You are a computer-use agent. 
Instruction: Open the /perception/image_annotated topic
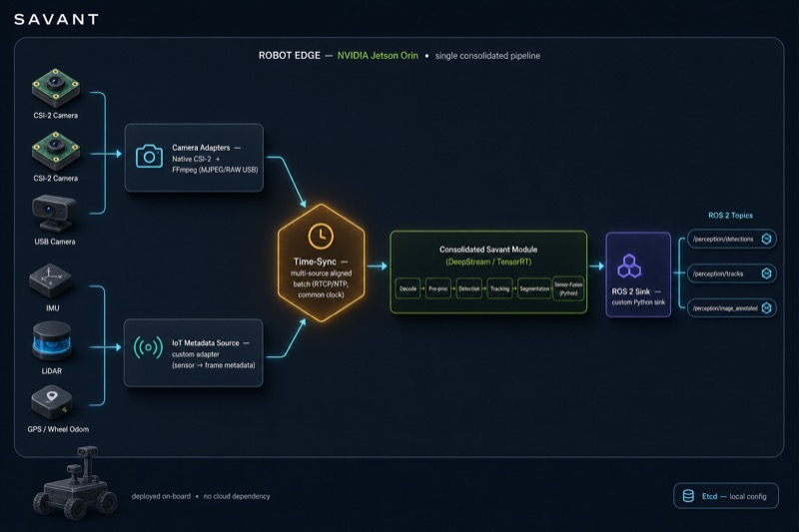(x=732, y=308)
